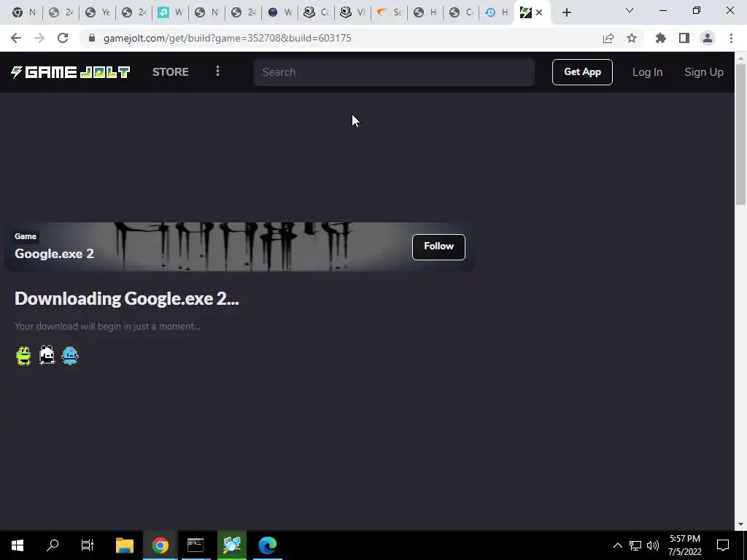Open the three-dot navigation menu
The image size is (747, 560).
[x=217, y=71]
